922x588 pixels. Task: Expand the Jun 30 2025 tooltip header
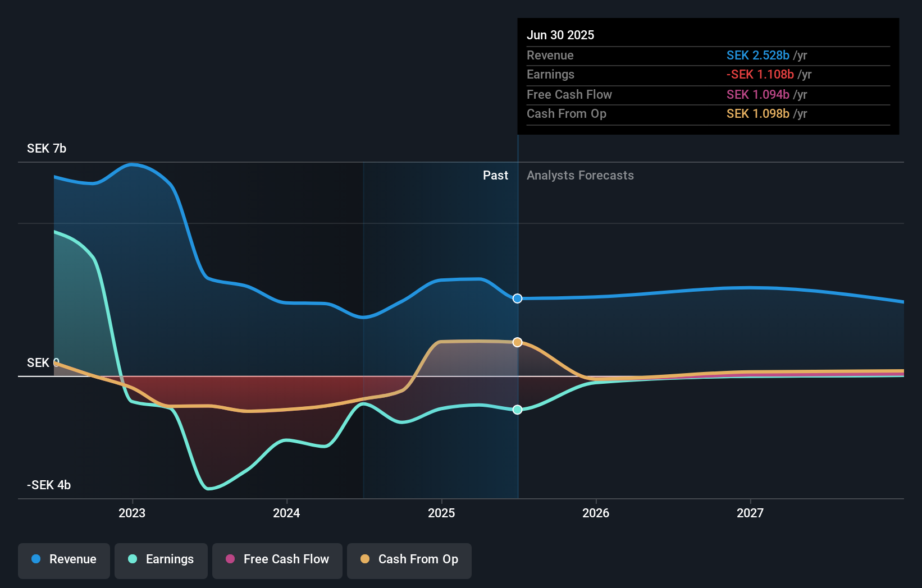click(560, 35)
